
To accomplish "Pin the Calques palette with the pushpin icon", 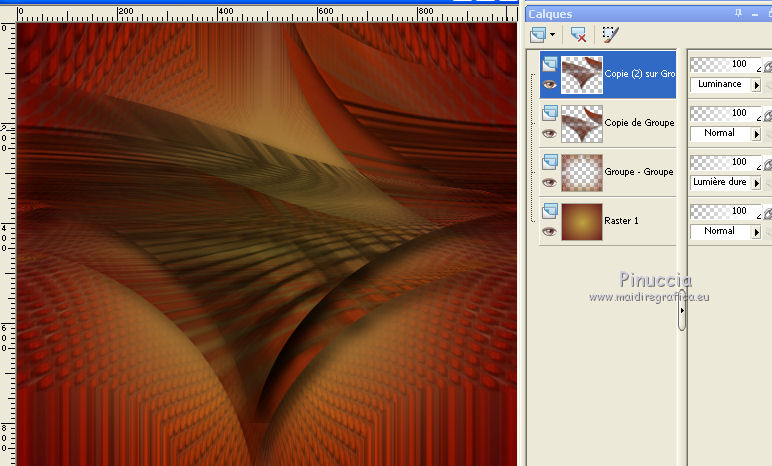I will pos(738,13).
